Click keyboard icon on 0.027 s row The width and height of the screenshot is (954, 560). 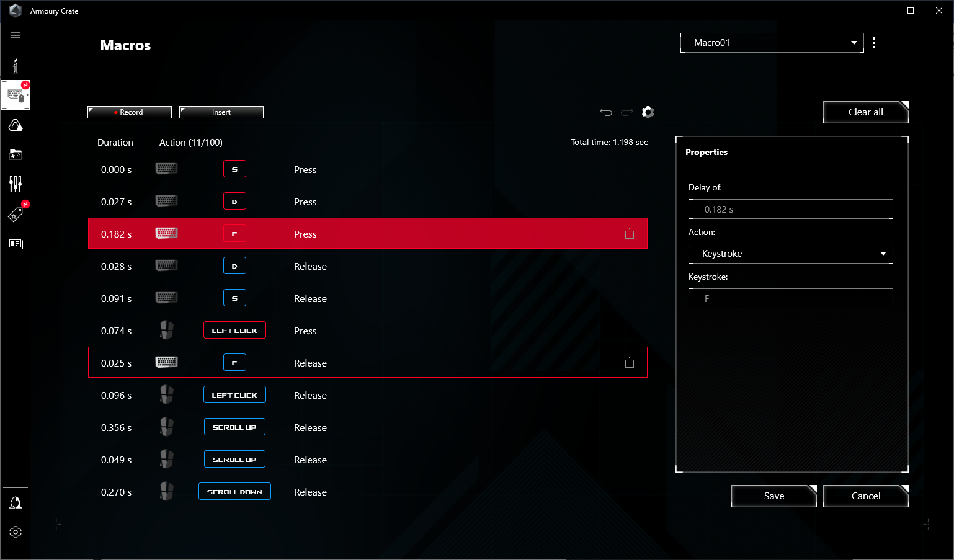(166, 201)
